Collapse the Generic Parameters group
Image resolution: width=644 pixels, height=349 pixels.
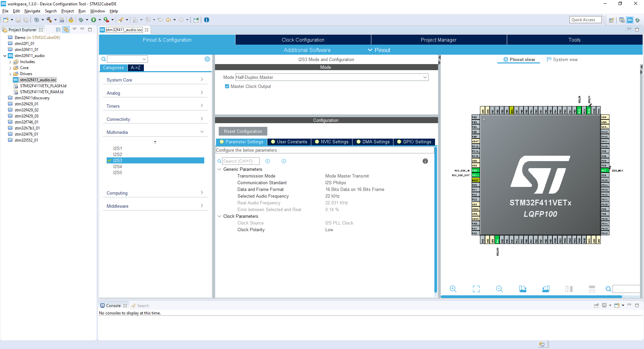(x=219, y=169)
